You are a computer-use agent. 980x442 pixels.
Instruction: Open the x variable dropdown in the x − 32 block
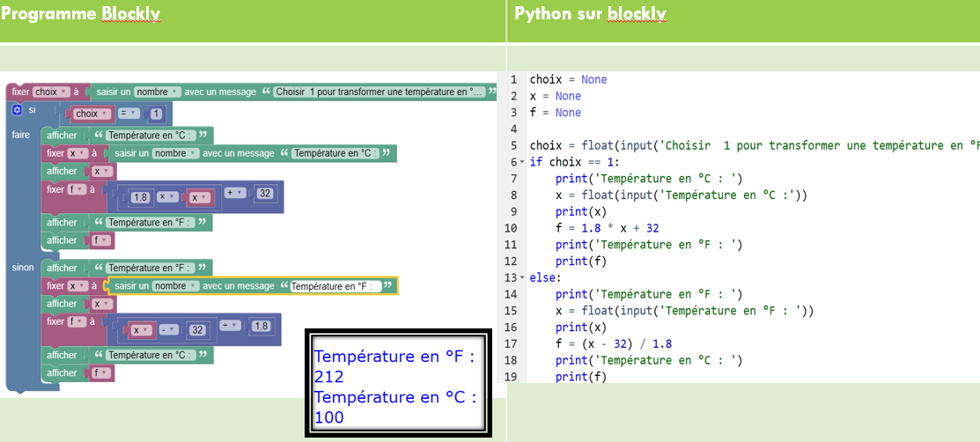pos(139,330)
